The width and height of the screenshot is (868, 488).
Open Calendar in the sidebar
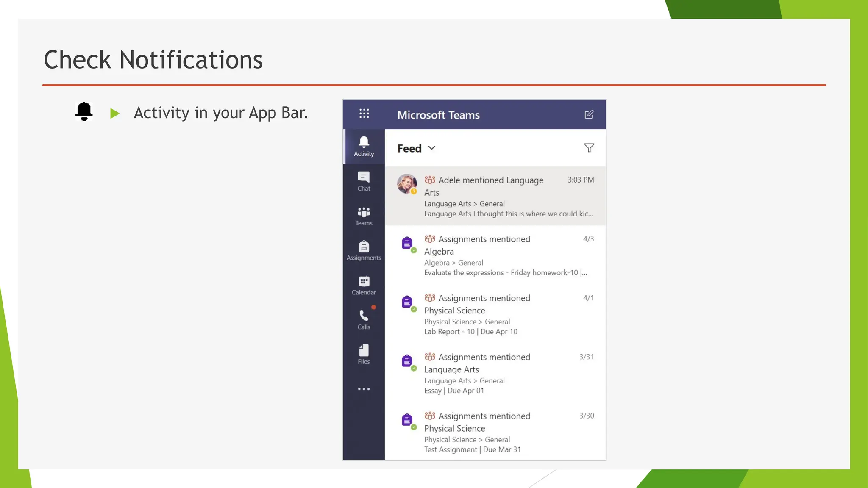click(364, 286)
